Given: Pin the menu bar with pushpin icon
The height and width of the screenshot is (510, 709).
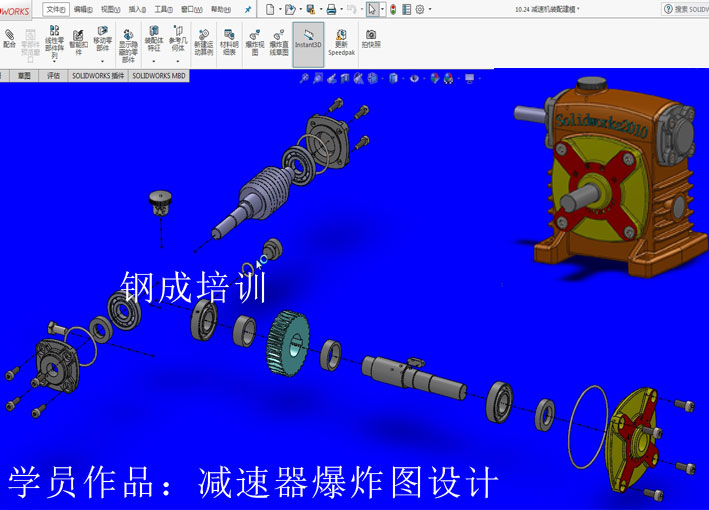Looking at the screenshot, I should point(248,9).
